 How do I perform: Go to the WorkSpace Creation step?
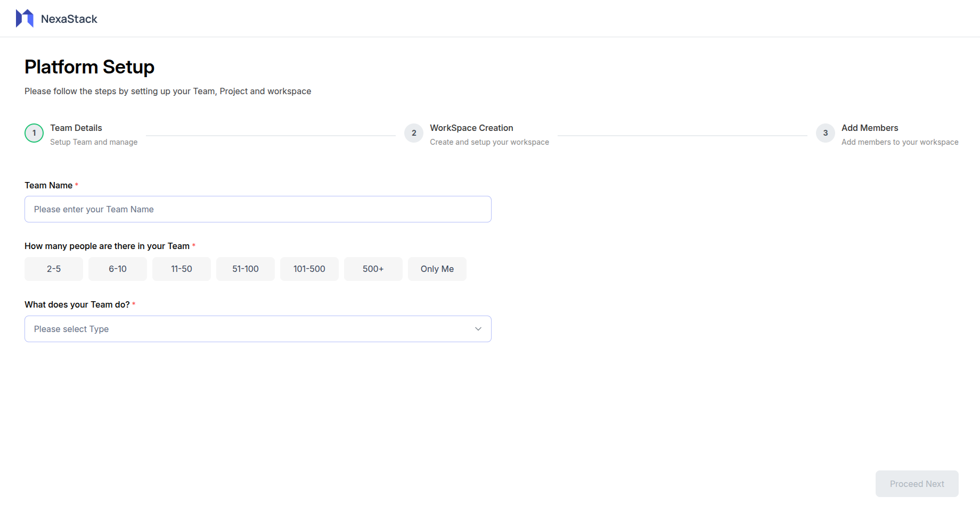click(x=471, y=128)
